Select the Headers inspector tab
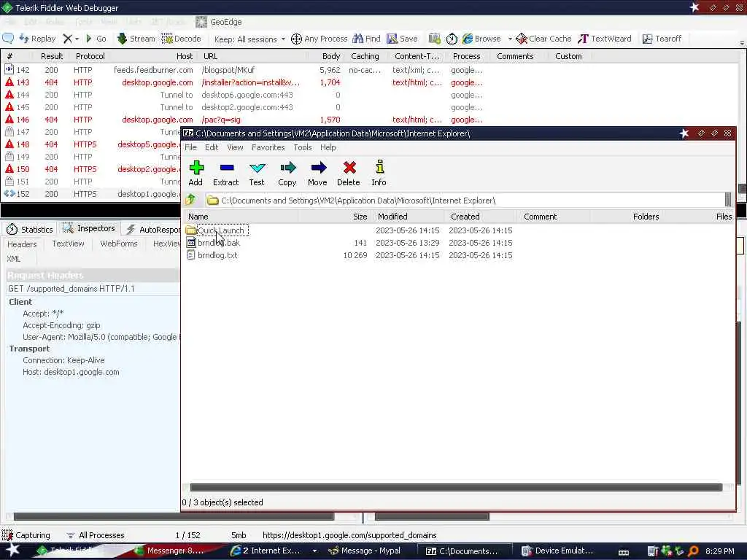Image resolution: width=747 pixels, height=560 pixels. (22, 244)
